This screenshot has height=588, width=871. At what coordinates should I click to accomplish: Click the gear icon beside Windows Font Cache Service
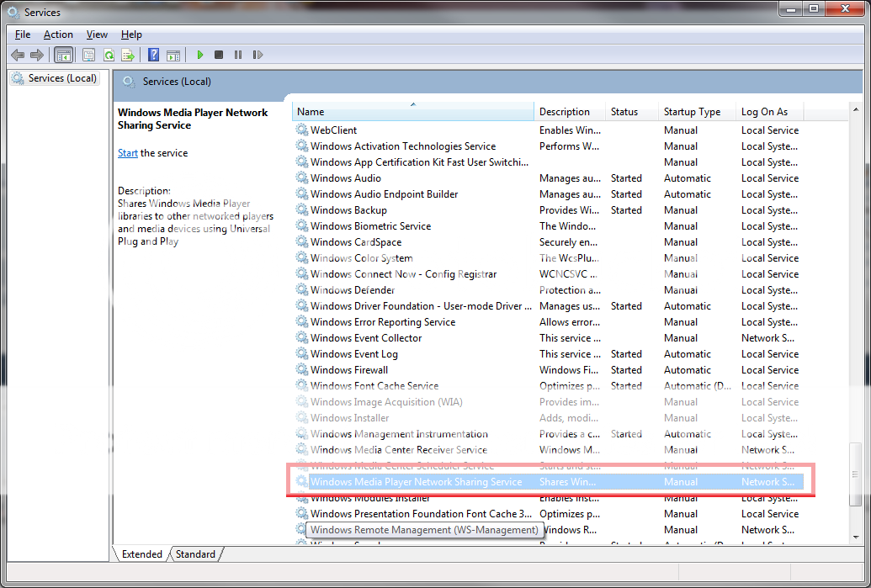pyautogui.click(x=301, y=386)
